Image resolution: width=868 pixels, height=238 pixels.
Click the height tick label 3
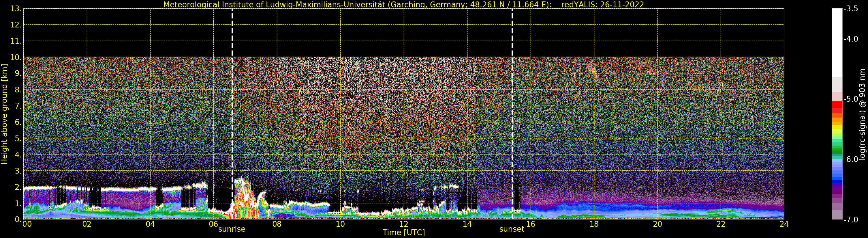(18, 171)
